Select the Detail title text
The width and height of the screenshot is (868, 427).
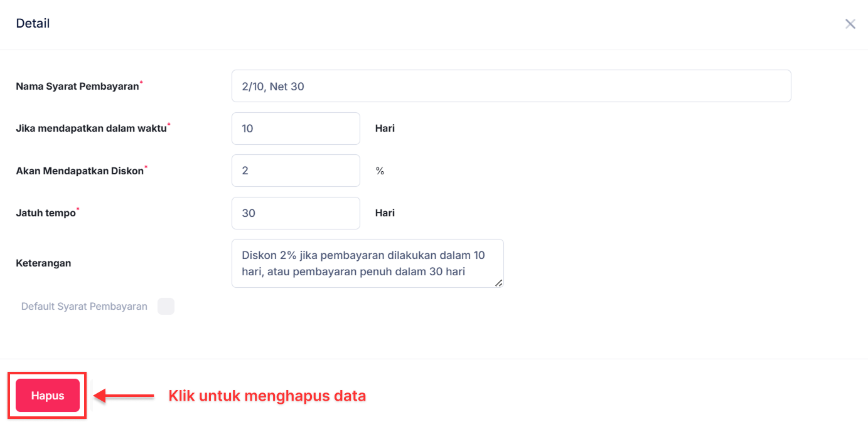click(33, 23)
